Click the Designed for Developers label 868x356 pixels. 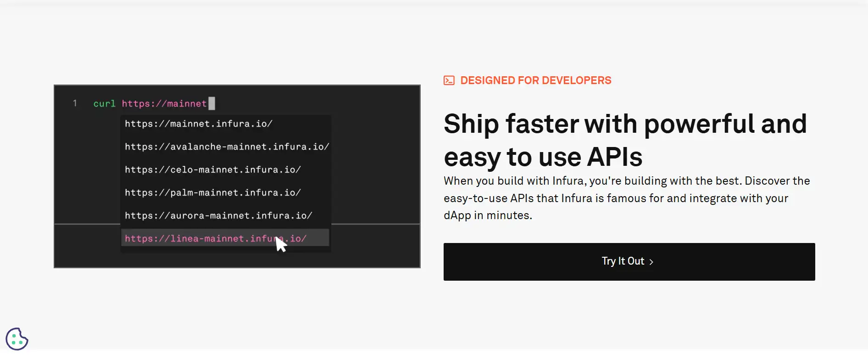click(x=535, y=80)
